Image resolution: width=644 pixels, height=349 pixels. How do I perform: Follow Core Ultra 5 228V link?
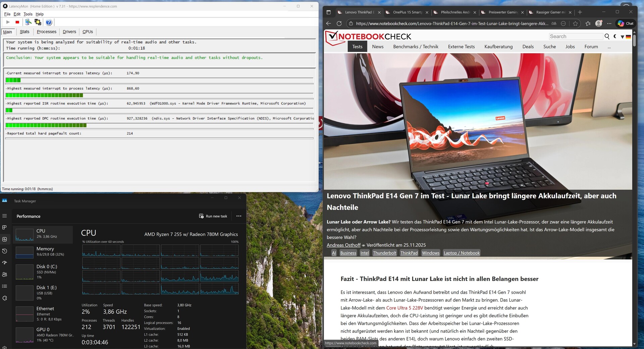[x=405, y=308]
